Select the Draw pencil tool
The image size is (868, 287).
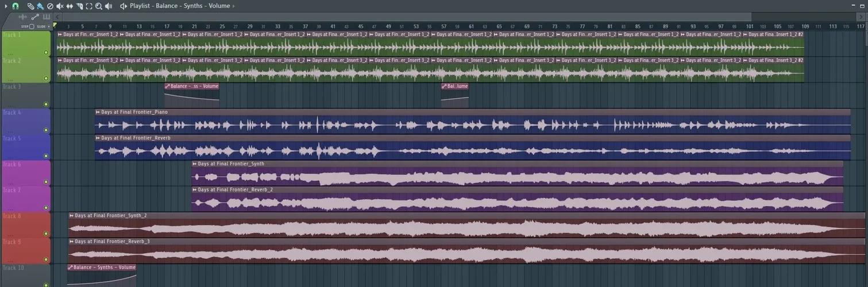click(x=30, y=6)
